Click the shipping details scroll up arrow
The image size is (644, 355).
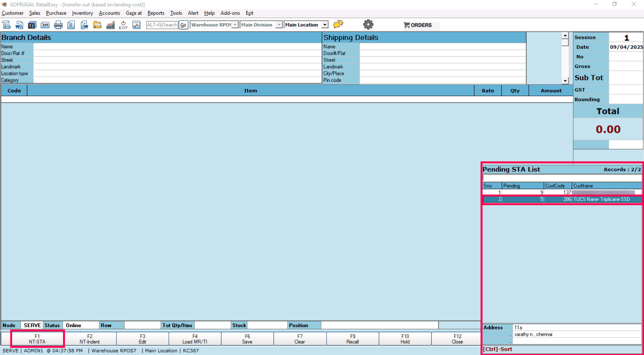click(x=565, y=35)
